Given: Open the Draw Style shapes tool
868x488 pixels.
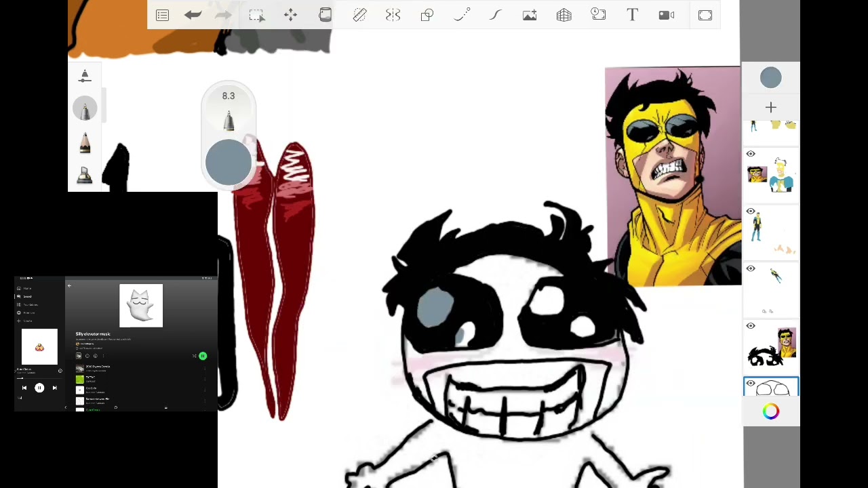Looking at the screenshot, I should 427,15.
